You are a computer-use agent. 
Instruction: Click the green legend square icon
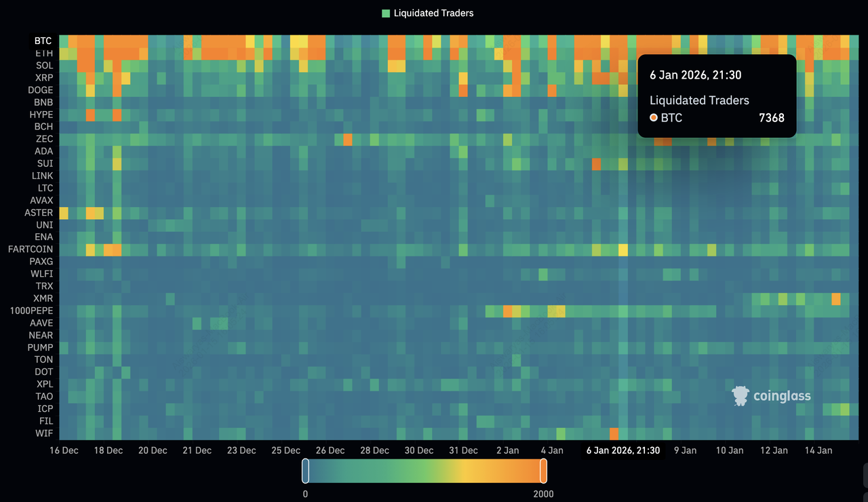[386, 13]
